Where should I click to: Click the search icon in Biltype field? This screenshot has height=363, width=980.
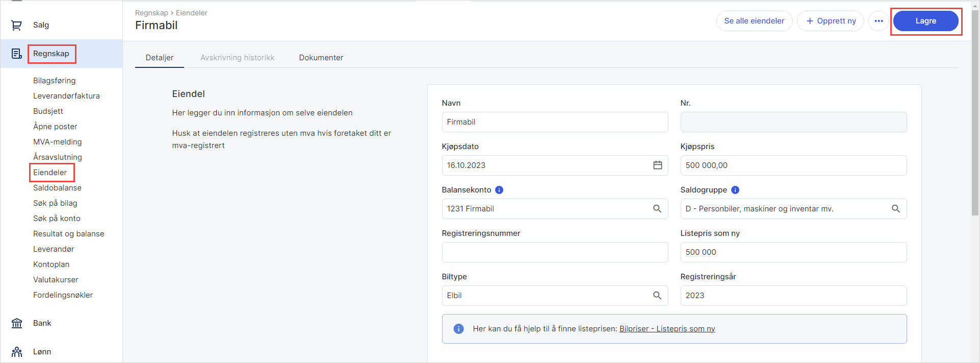pyautogui.click(x=657, y=296)
